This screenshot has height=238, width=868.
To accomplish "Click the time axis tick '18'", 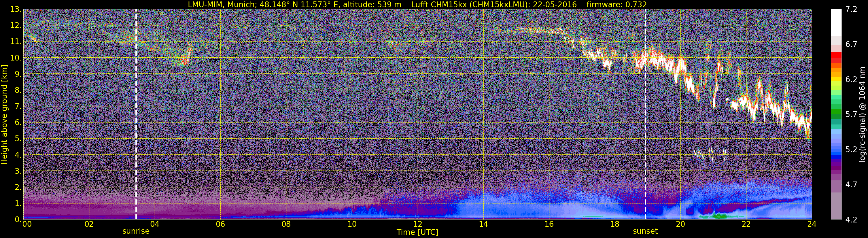I will [614, 224].
